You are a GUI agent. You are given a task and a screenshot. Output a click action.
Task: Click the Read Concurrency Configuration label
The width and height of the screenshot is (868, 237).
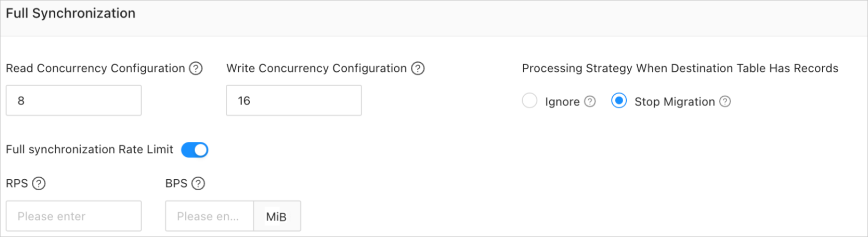95,68
